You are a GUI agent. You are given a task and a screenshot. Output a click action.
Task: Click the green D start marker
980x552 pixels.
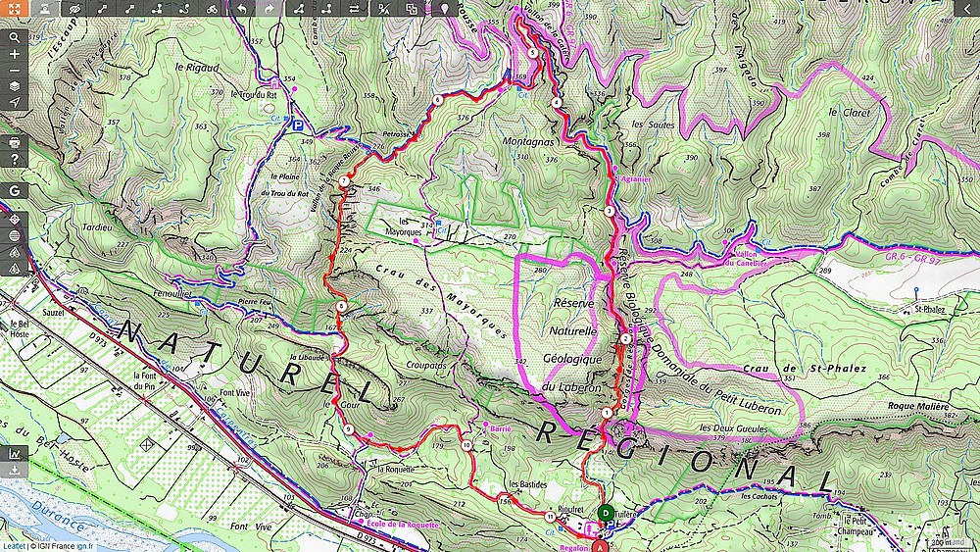point(605,513)
